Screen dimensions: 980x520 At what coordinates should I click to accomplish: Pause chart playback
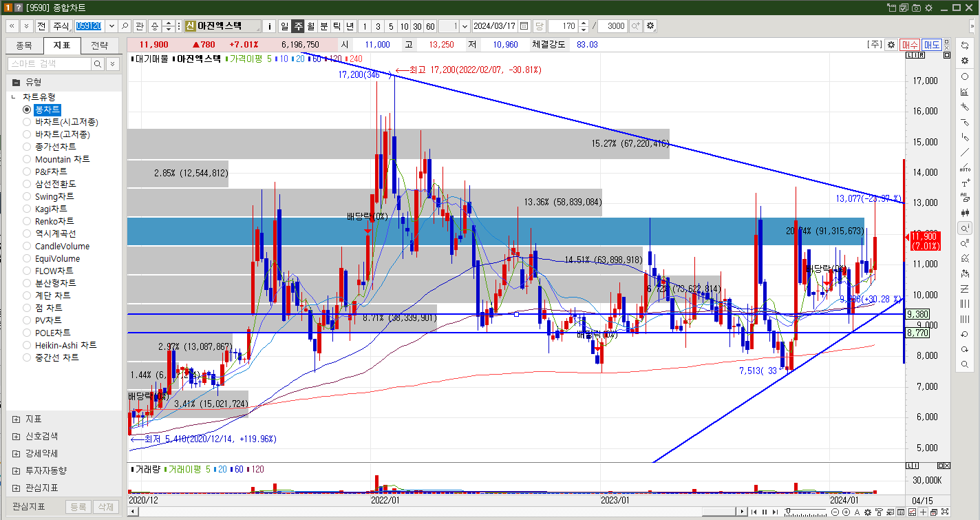pyautogui.click(x=764, y=512)
